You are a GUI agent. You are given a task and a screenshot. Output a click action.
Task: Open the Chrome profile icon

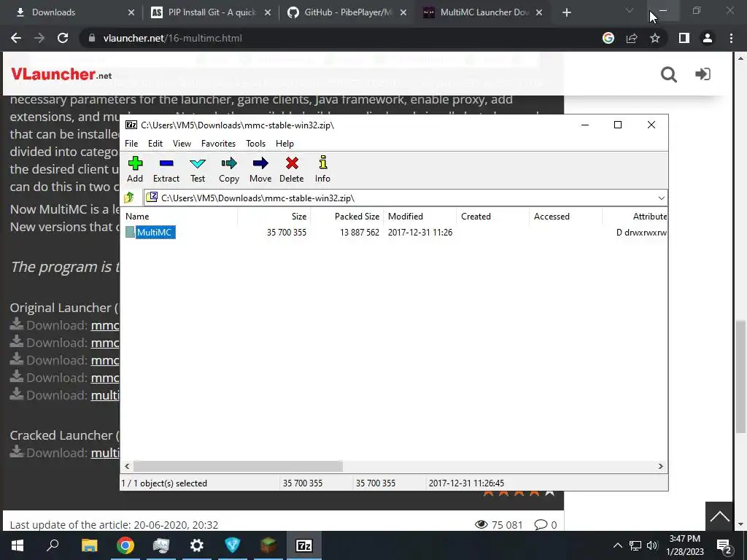tap(708, 38)
